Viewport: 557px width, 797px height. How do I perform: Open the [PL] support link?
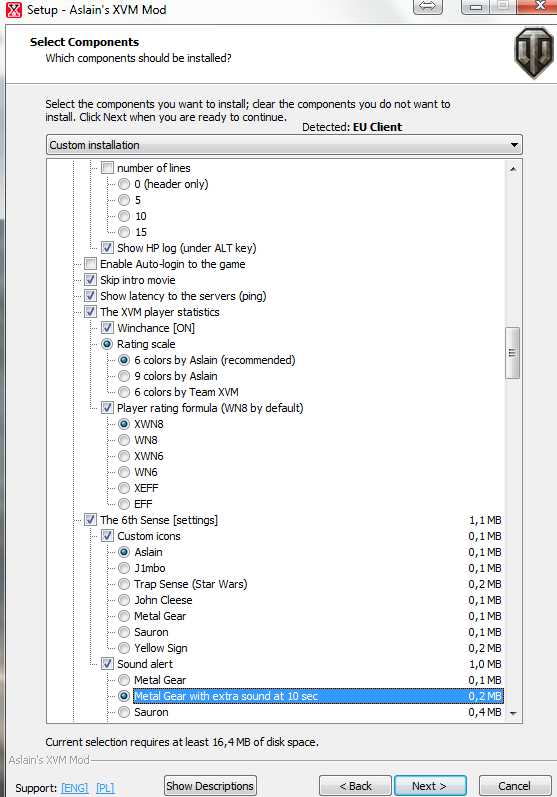(x=105, y=788)
